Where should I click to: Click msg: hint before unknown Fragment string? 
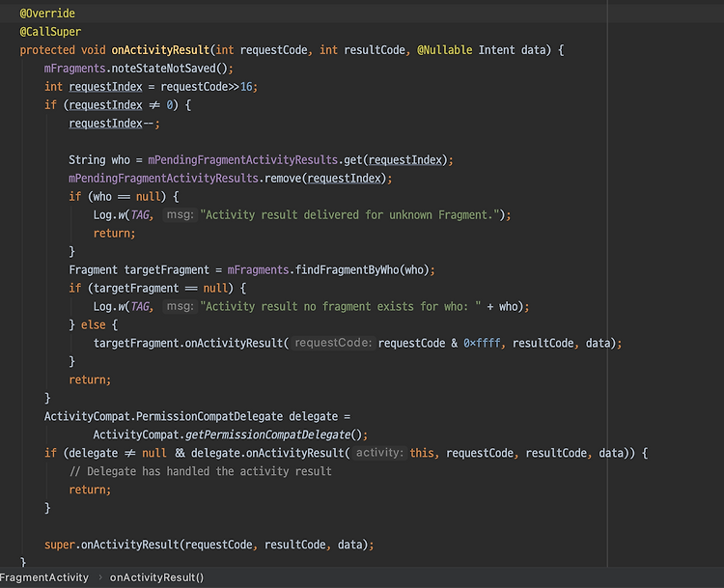180,214
